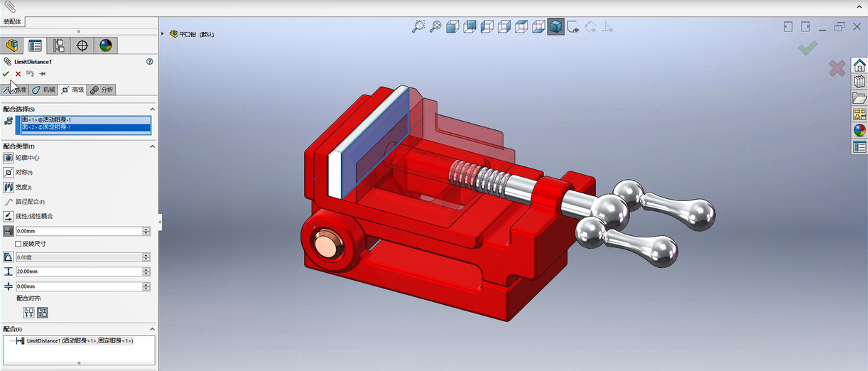Click the maximum value 20.00mm input field
The height and width of the screenshot is (371, 868).
pyautogui.click(x=78, y=272)
